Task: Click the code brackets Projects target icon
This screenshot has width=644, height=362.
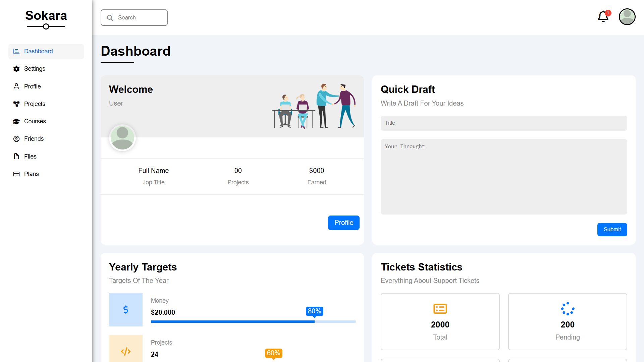Action: click(x=126, y=351)
